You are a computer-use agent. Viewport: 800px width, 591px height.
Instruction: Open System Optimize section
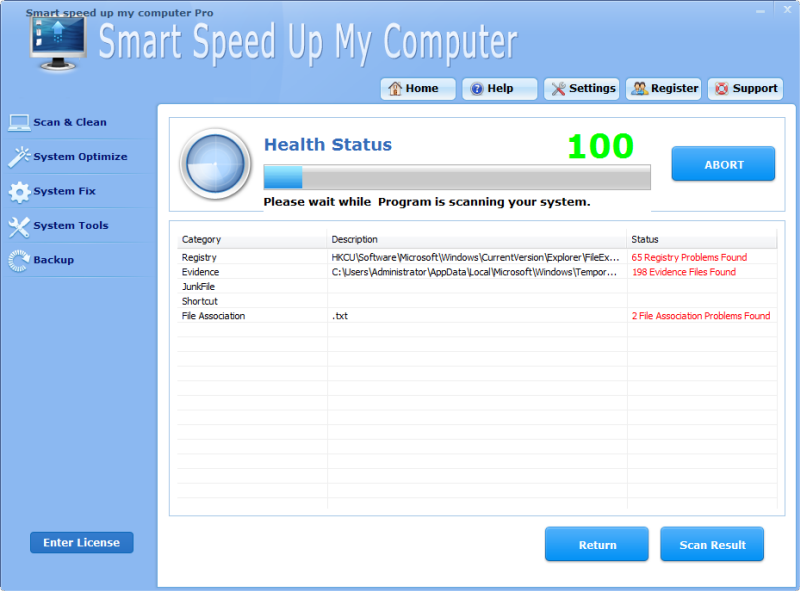click(x=80, y=157)
